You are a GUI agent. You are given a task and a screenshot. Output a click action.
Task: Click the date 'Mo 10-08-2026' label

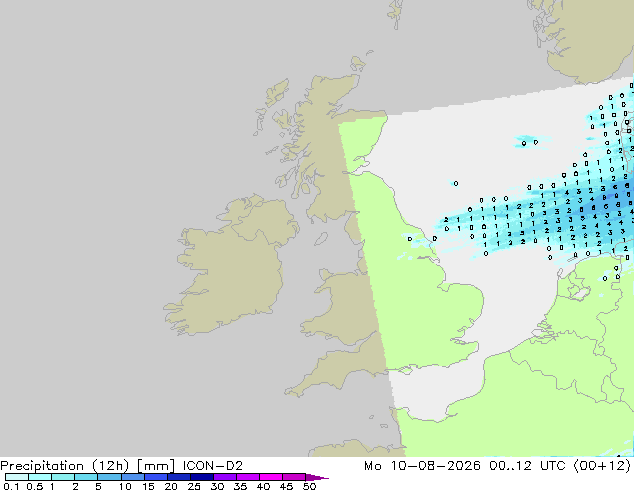(x=422, y=466)
